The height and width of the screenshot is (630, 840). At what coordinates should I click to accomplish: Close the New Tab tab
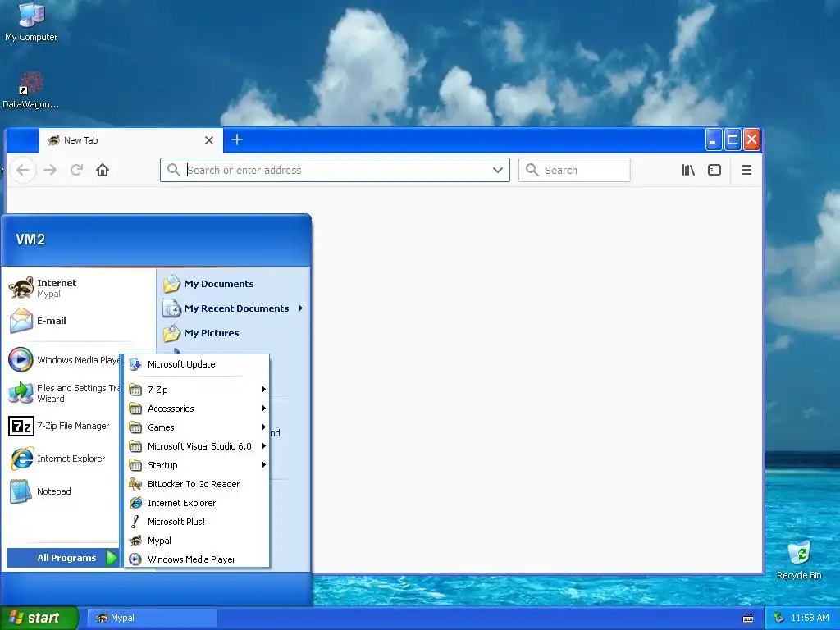209,140
